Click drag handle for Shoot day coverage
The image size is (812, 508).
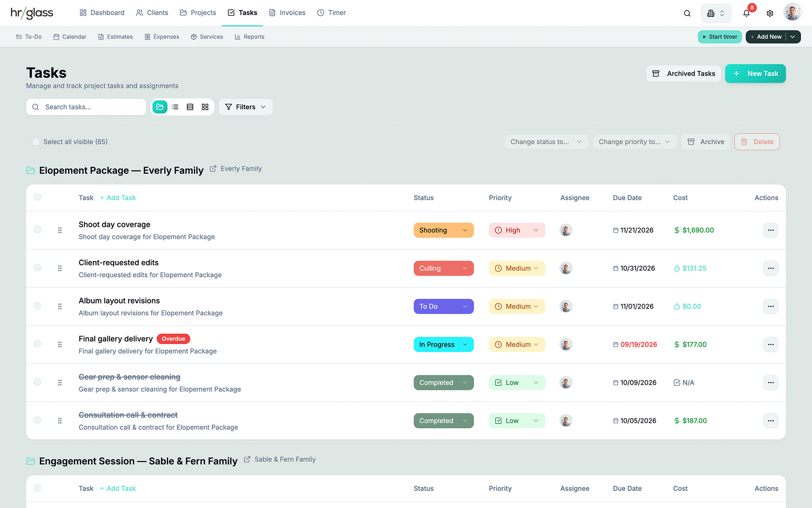[60, 230]
